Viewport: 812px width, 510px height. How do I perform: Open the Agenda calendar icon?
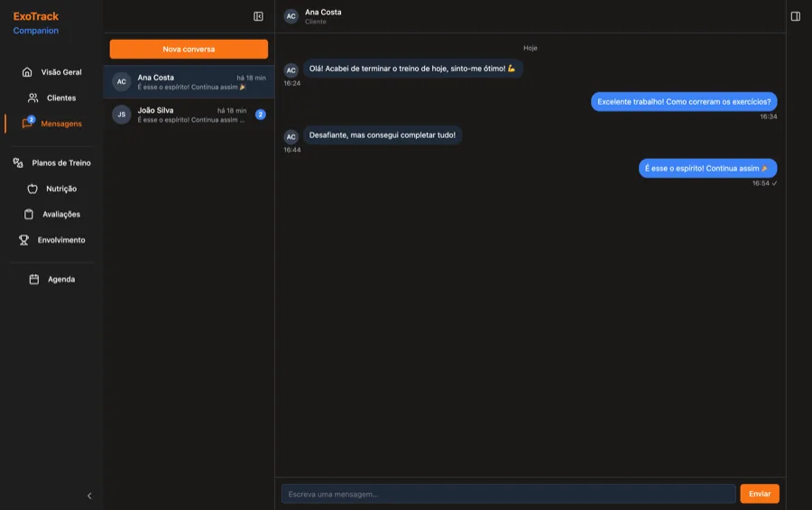[34, 279]
